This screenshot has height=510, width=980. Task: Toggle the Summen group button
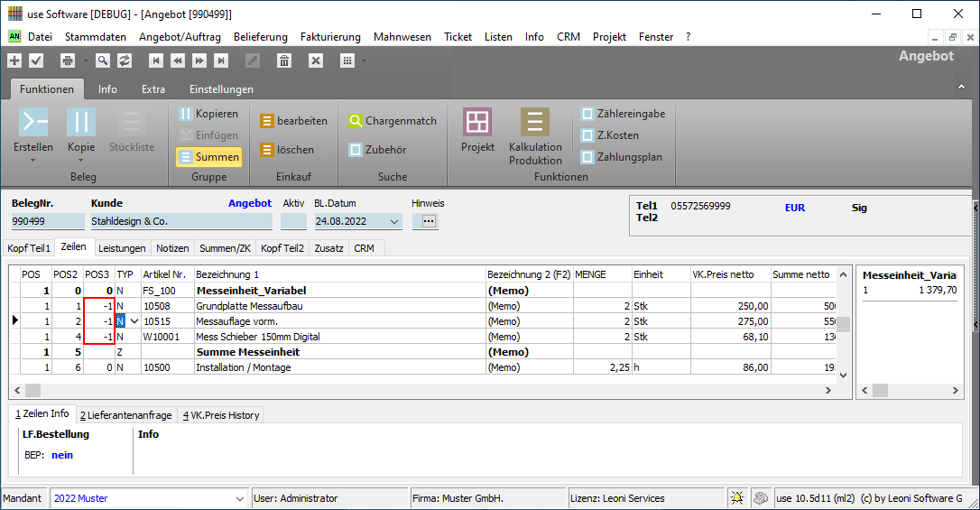click(x=208, y=157)
